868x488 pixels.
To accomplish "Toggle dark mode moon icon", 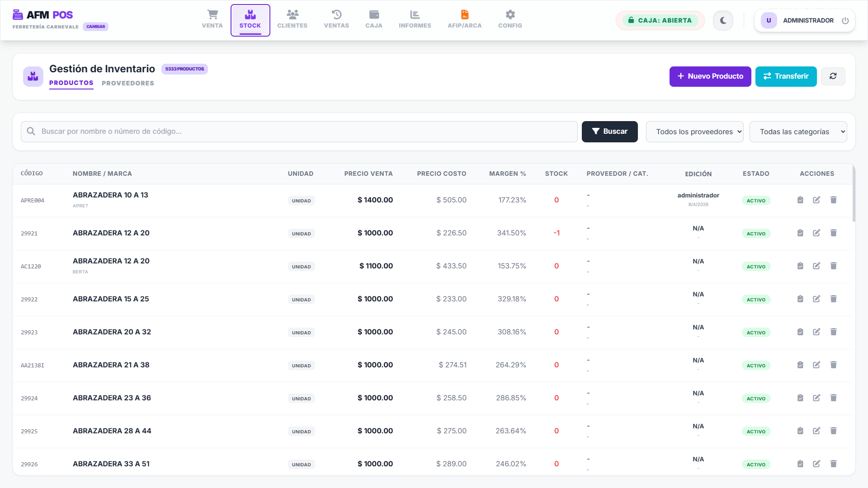I will [723, 20].
